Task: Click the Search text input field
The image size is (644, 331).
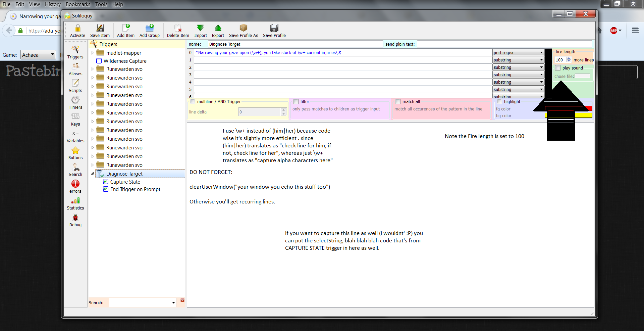Action: click(140, 302)
